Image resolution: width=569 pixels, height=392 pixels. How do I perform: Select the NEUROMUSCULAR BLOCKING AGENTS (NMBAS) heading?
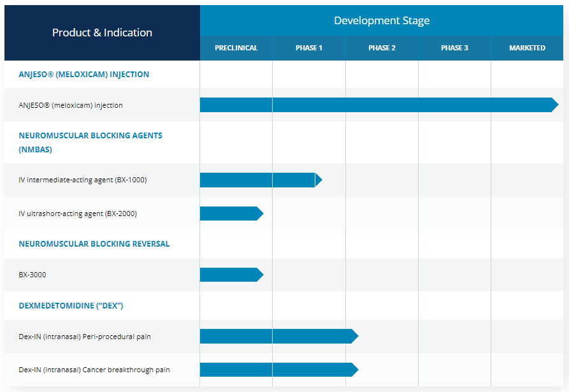(x=90, y=142)
